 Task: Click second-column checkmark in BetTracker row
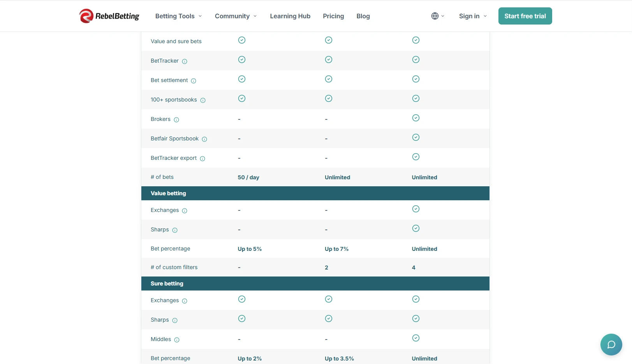[329, 59]
